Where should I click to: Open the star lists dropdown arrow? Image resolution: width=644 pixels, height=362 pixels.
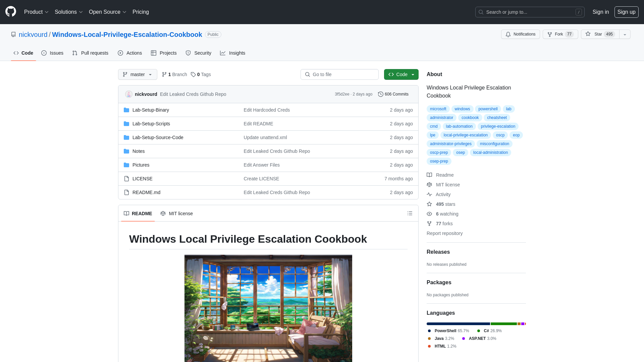[625, 34]
